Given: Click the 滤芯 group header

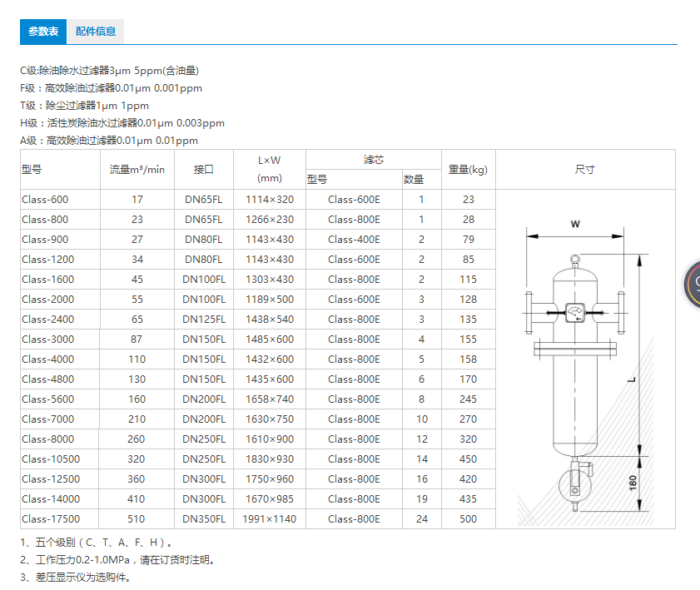Looking at the screenshot, I should (x=374, y=160).
